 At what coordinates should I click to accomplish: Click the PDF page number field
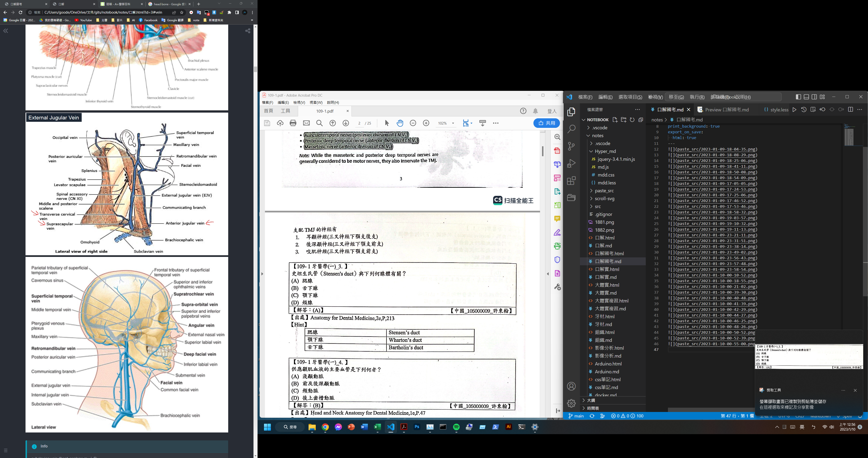coord(359,123)
